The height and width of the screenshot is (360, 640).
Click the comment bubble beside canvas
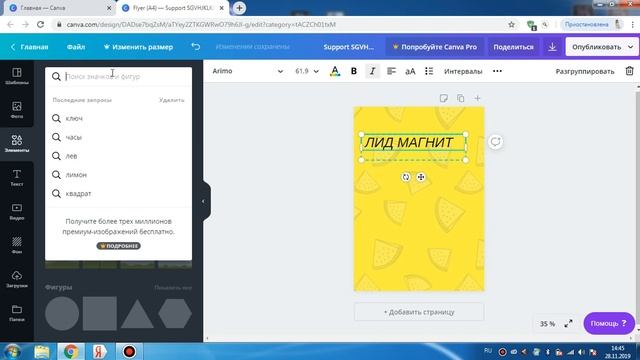(495, 142)
